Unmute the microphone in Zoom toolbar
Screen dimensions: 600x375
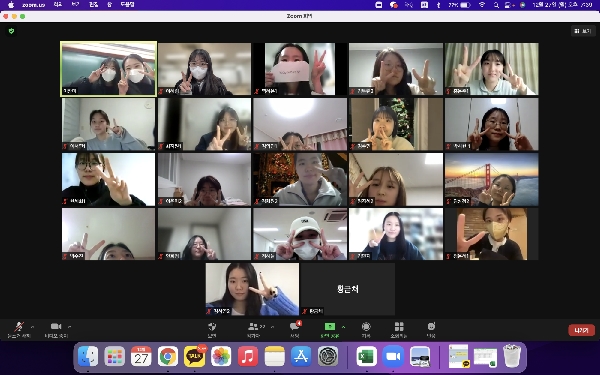pyautogui.click(x=19, y=330)
